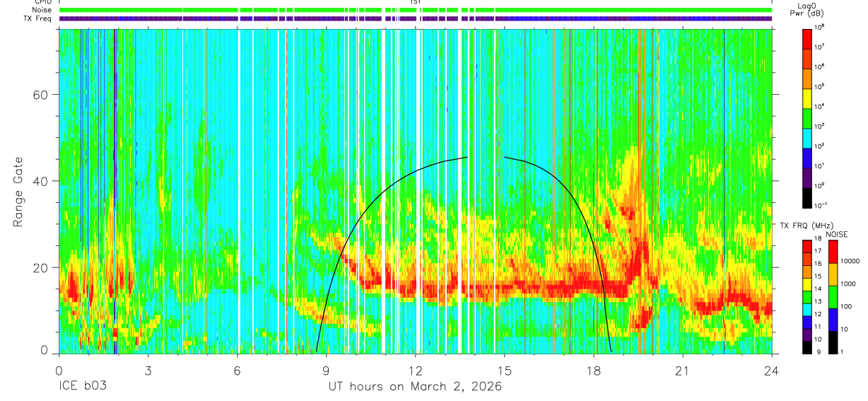
Task: Click the '1000' tick on the NOISE legend
Action: point(850,284)
